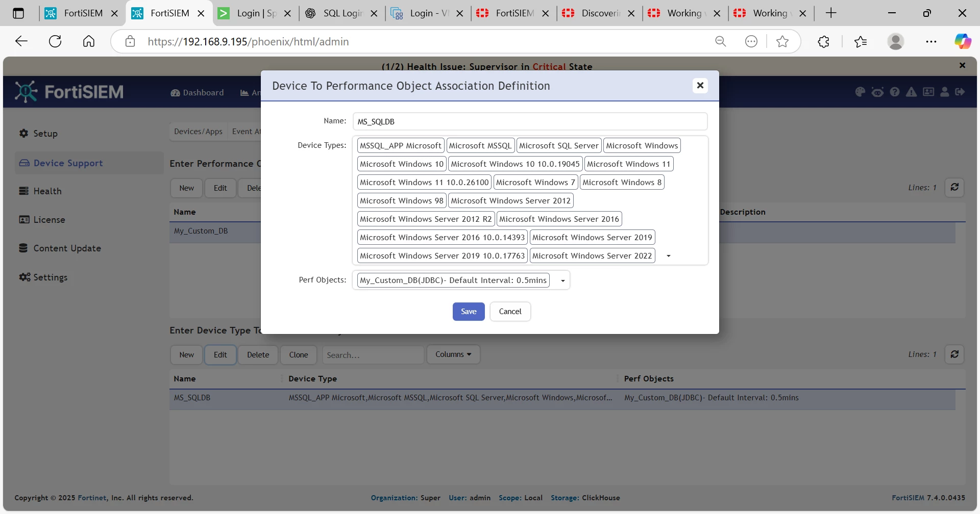The width and height of the screenshot is (980, 514).
Task: Open the task list icon in the header
Action: [928, 92]
